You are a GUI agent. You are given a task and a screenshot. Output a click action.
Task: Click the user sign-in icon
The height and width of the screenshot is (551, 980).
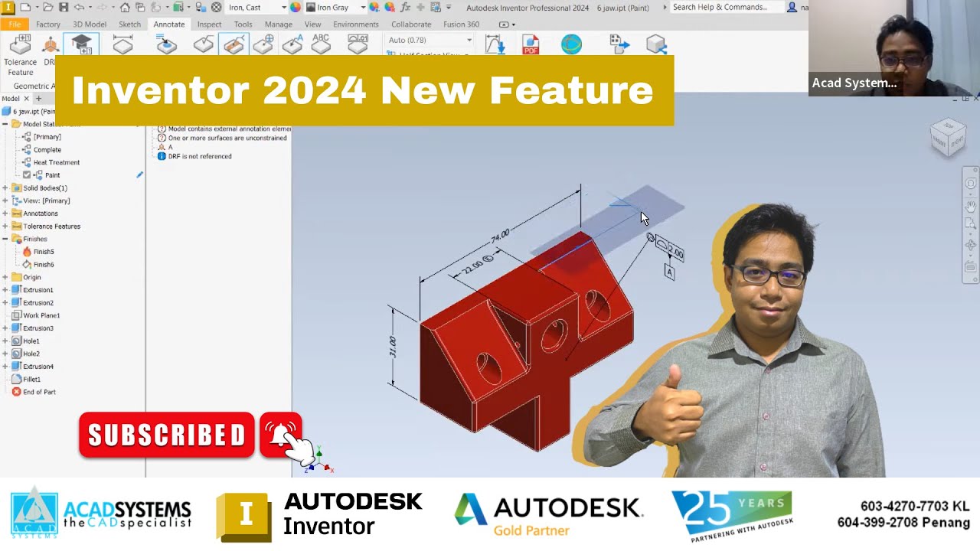pyautogui.click(x=792, y=7)
